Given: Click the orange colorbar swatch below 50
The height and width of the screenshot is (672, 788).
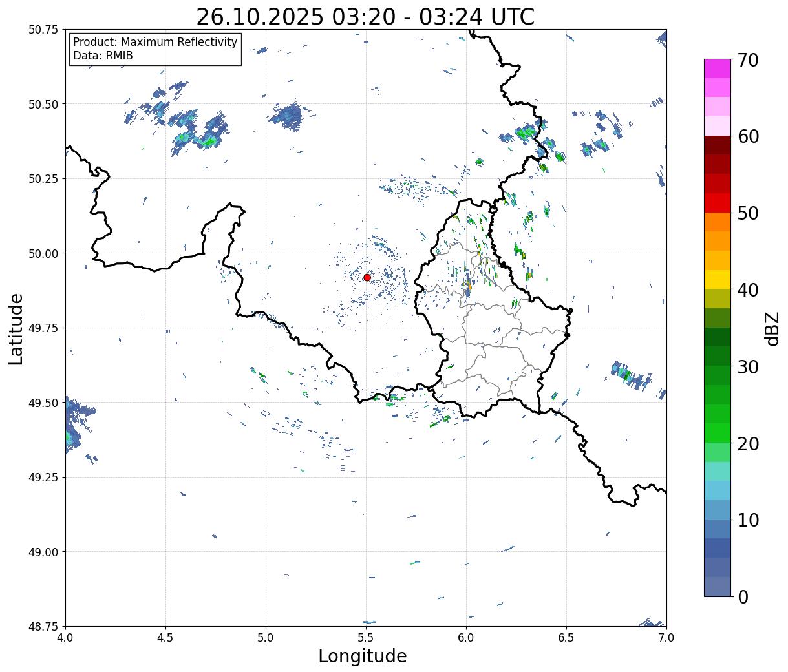Looking at the screenshot, I should coord(718,222).
